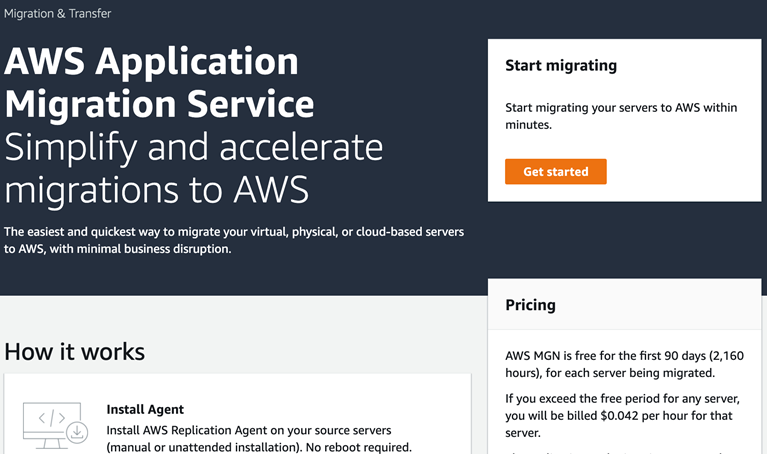Select the Install Agent step heading
This screenshot has width=767, height=454.
[145, 409]
